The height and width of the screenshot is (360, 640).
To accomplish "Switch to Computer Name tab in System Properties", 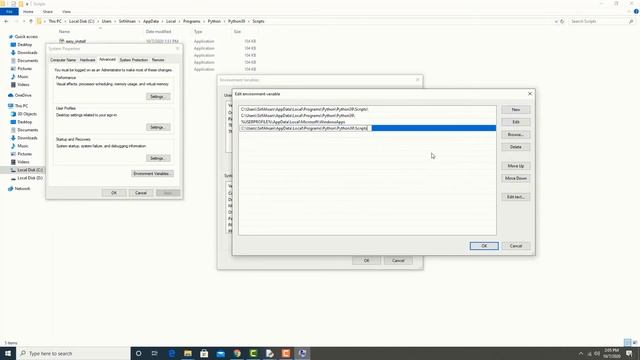I will click(63, 60).
